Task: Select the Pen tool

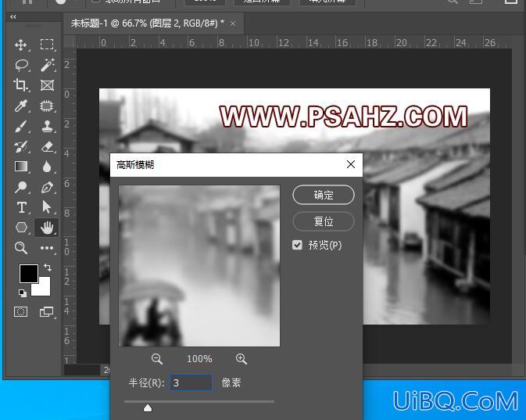Action: pyautogui.click(x=47, y=187)
